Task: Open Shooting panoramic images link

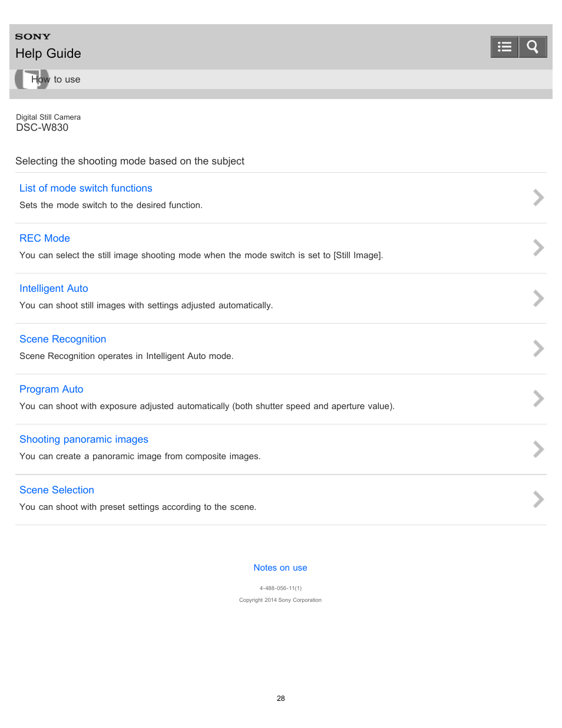Action: (x=84, y=439)
